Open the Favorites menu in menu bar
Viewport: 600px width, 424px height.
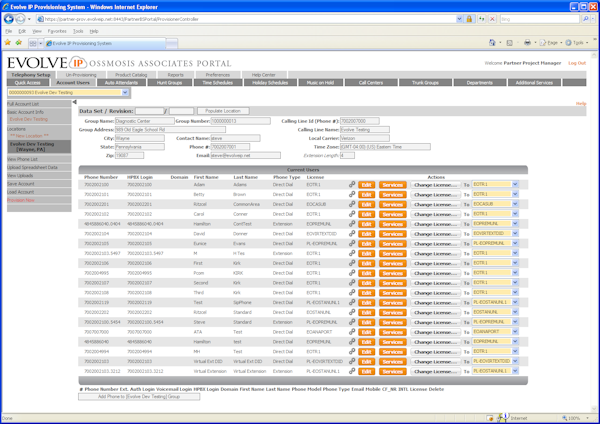point(57,31)
